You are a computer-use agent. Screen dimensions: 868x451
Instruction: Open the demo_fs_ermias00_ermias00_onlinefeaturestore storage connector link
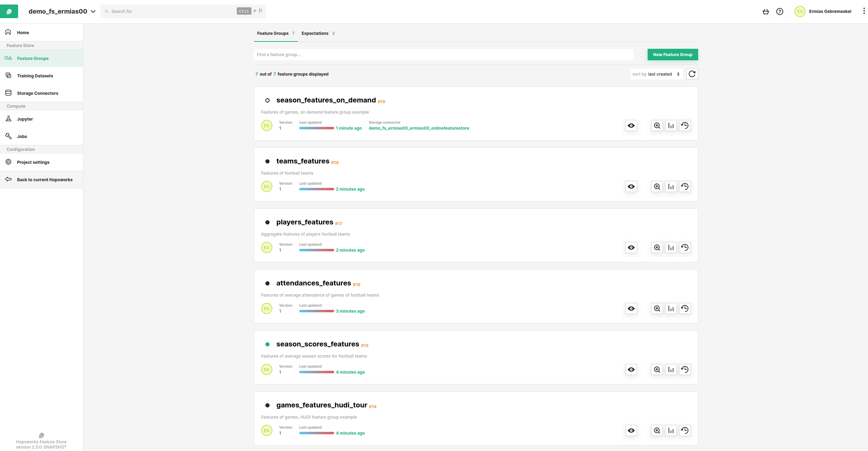(x=418, y=128)
